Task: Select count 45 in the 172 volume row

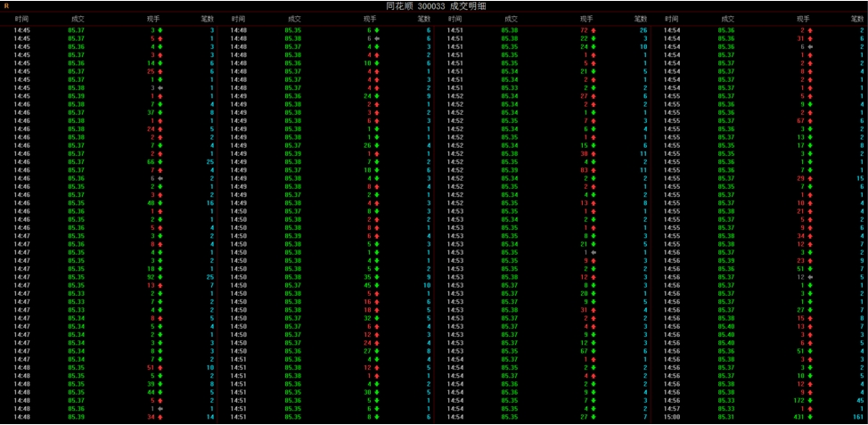Action: (x=860, y=400)
